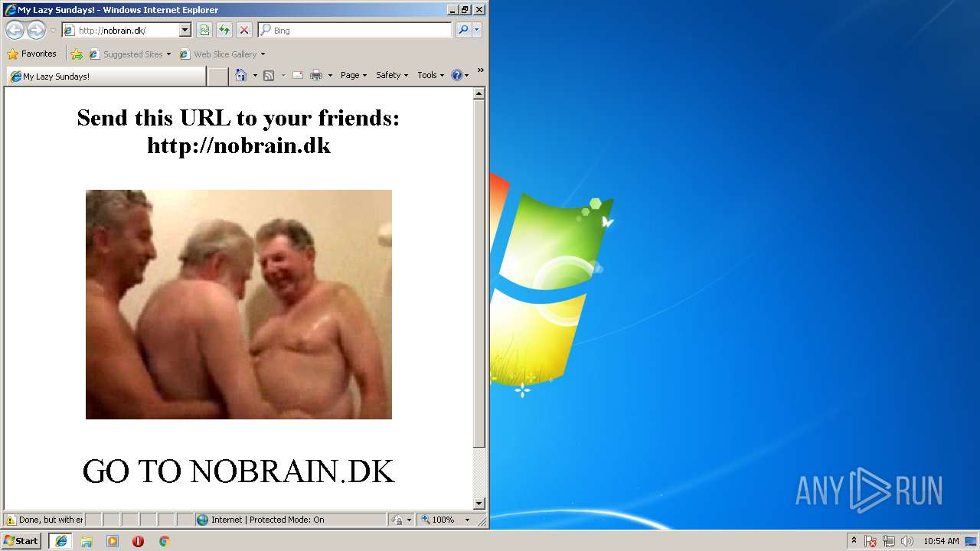
Task: Stop loading with the red X icon
Action: [x=244, y=30]
